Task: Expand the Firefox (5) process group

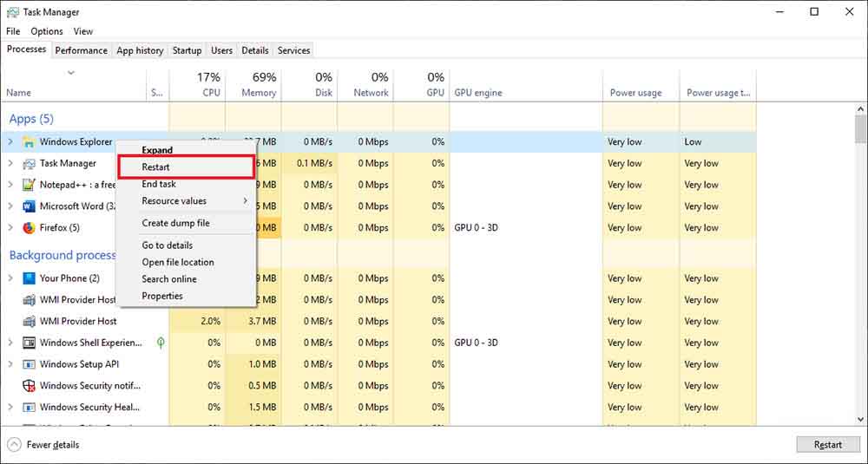Action: tap(10, 228)
